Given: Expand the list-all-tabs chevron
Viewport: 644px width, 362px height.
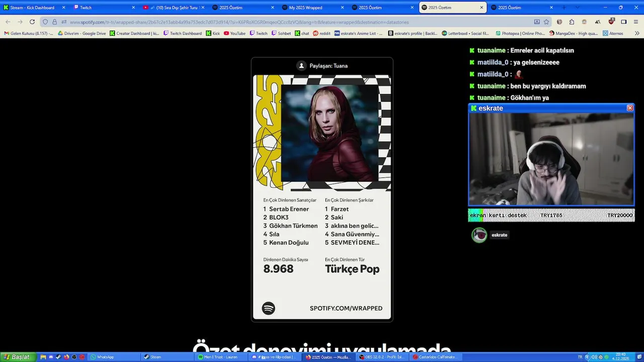Looking at the screenshot, I should [x=577, y=8].
